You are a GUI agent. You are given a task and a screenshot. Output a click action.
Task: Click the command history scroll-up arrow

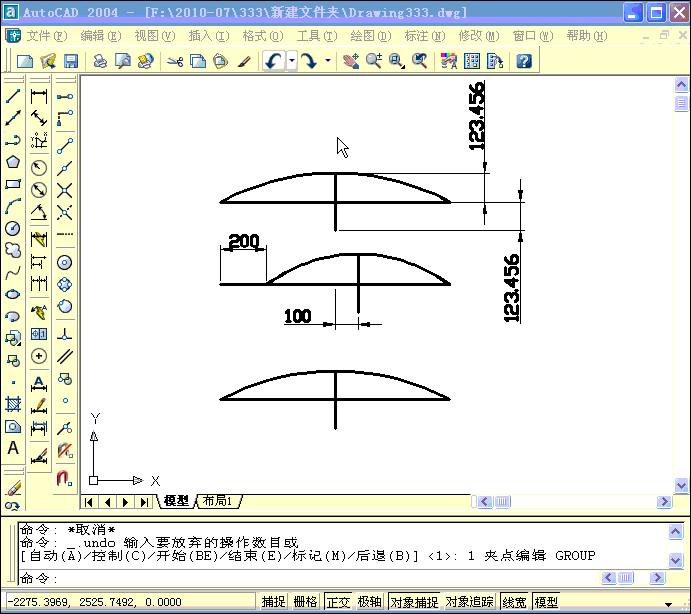point(676,531)
